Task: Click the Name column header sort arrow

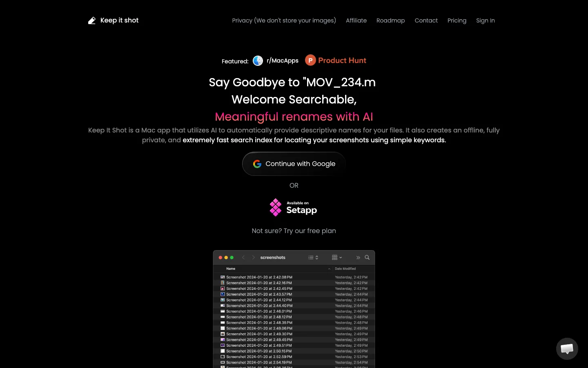Action: click(329, 269)
